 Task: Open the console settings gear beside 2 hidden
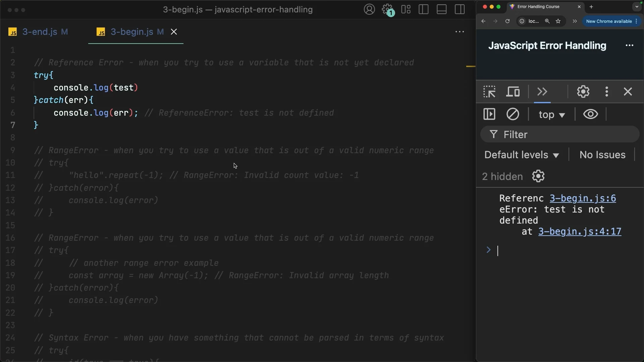(538, 176)
